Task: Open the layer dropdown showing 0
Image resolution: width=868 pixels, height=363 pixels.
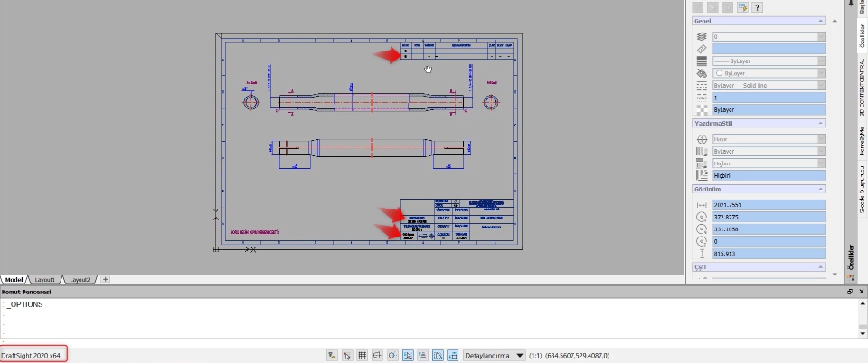Action: tap(769, 36)
